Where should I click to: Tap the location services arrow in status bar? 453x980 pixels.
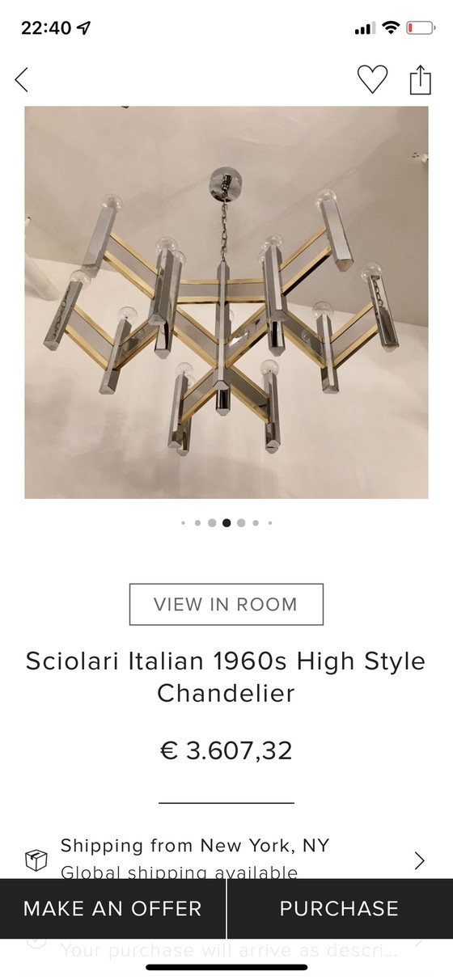coord(84,27)
